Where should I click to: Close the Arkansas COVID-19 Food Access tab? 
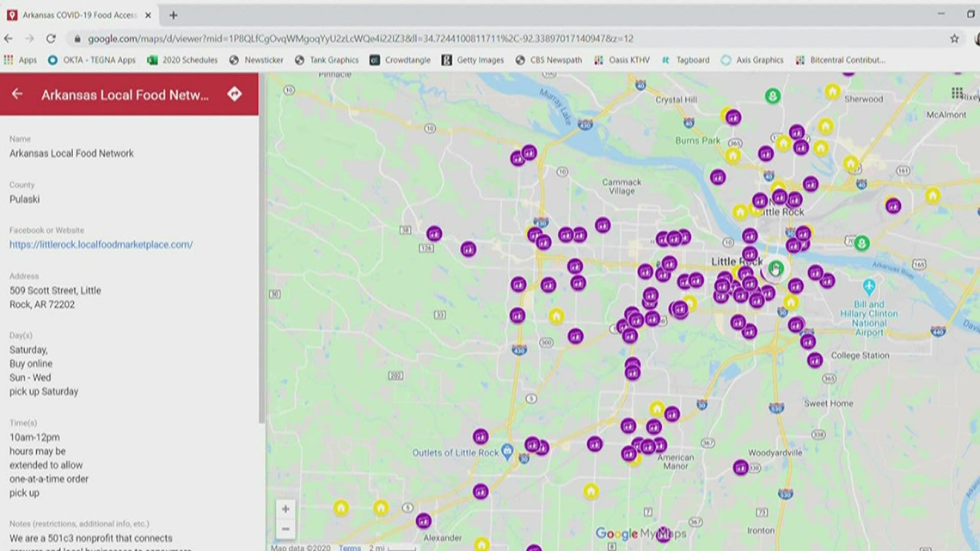[x=148, y=15]
